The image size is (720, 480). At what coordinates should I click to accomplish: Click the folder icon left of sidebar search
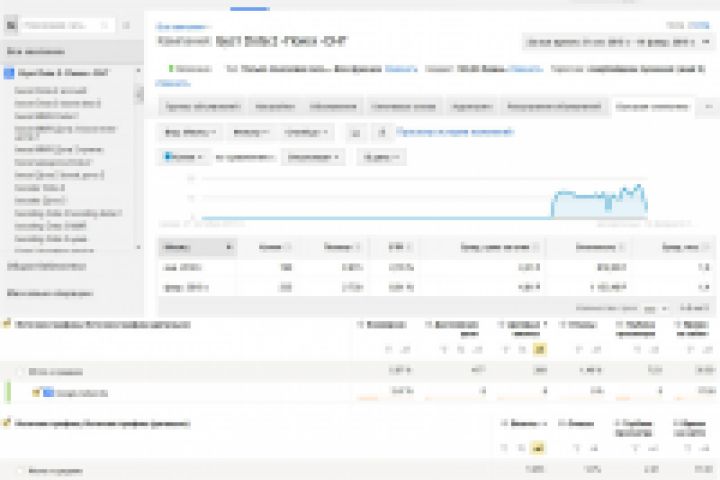pos(11,25)
